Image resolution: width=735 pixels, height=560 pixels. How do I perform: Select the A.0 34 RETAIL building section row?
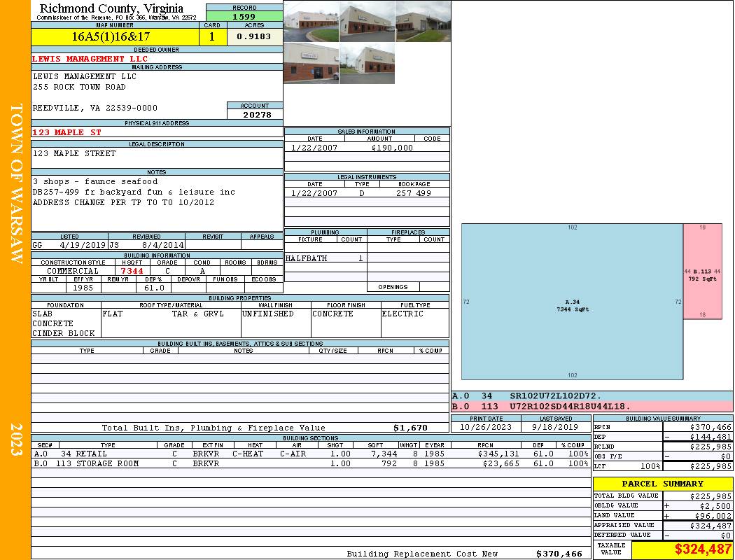click(x=309, y=454)
